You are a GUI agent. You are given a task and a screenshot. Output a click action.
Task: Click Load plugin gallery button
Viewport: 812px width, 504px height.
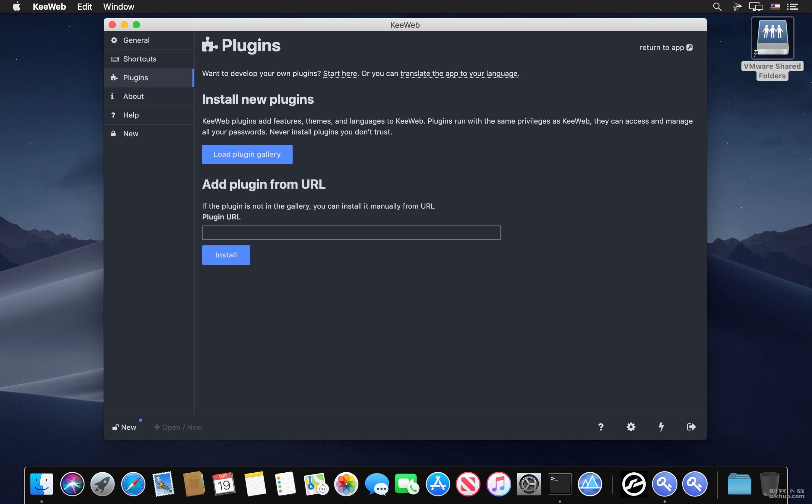tap(247, 154)
